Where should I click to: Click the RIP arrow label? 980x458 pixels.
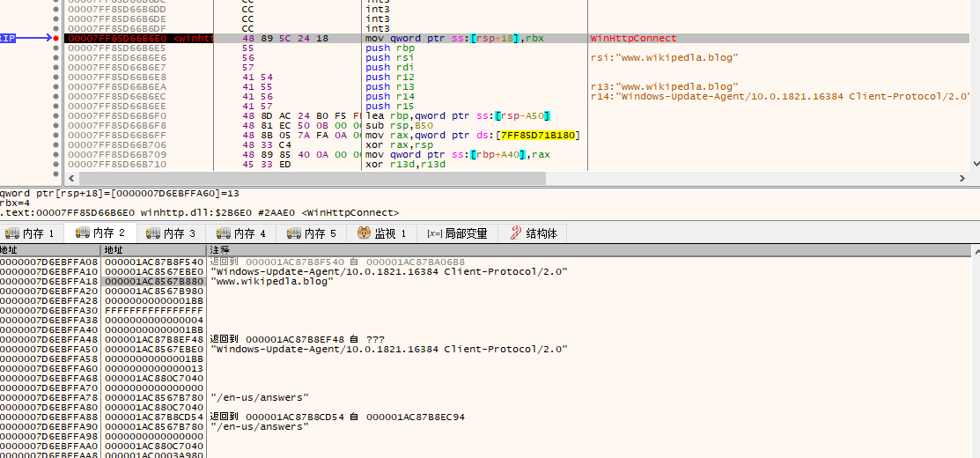[8, 38]
